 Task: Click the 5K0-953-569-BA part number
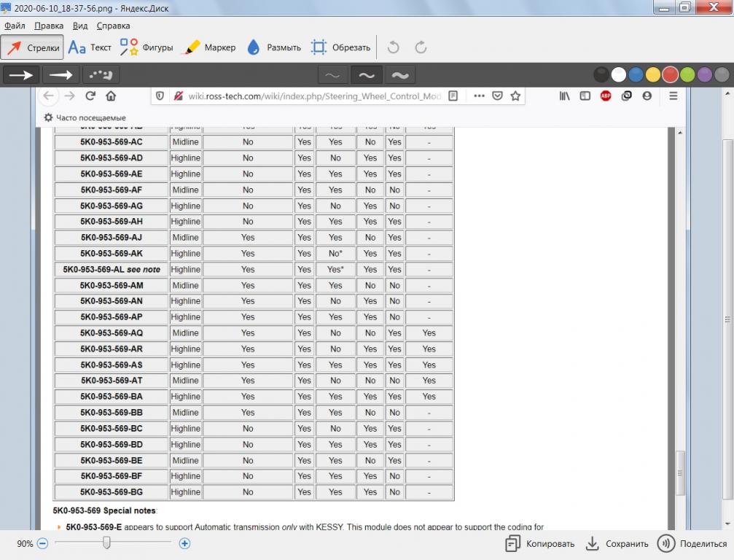point(112,397)
